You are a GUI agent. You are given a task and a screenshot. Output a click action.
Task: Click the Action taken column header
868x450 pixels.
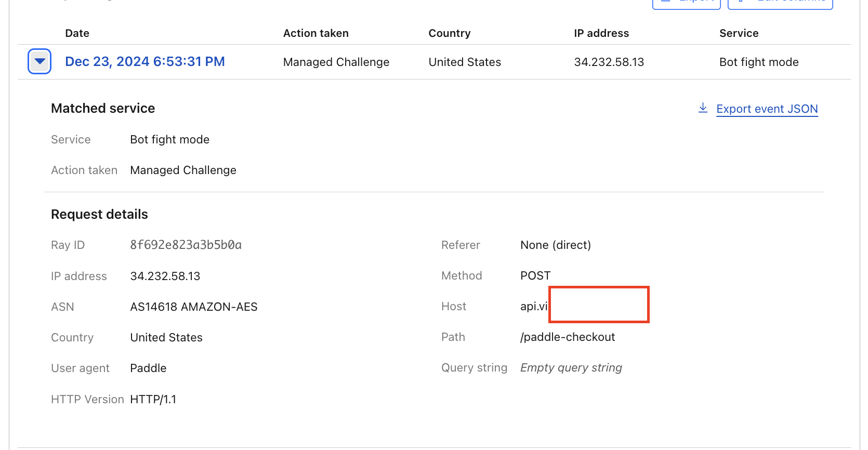click(x=315, y=33)
